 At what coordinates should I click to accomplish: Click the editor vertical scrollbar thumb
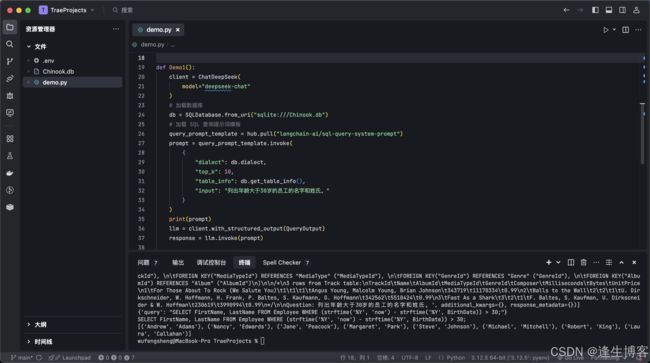[642, 133]
